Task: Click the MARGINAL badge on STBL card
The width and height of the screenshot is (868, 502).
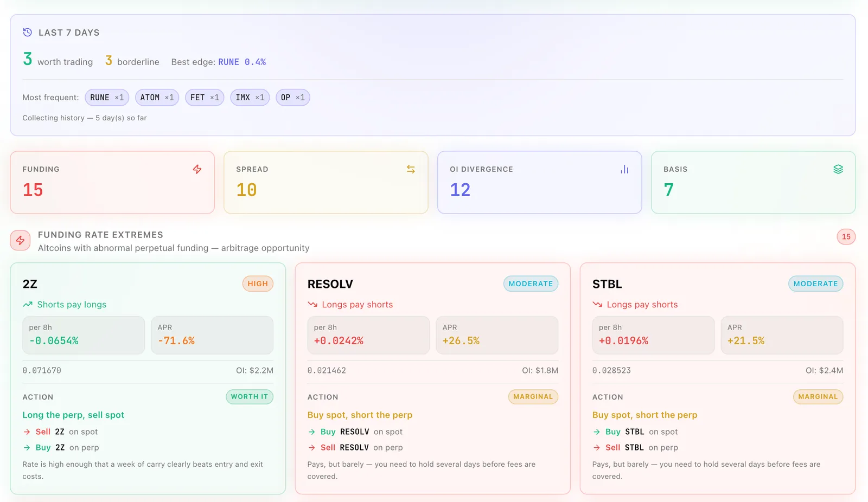Action: pos(818,397)
